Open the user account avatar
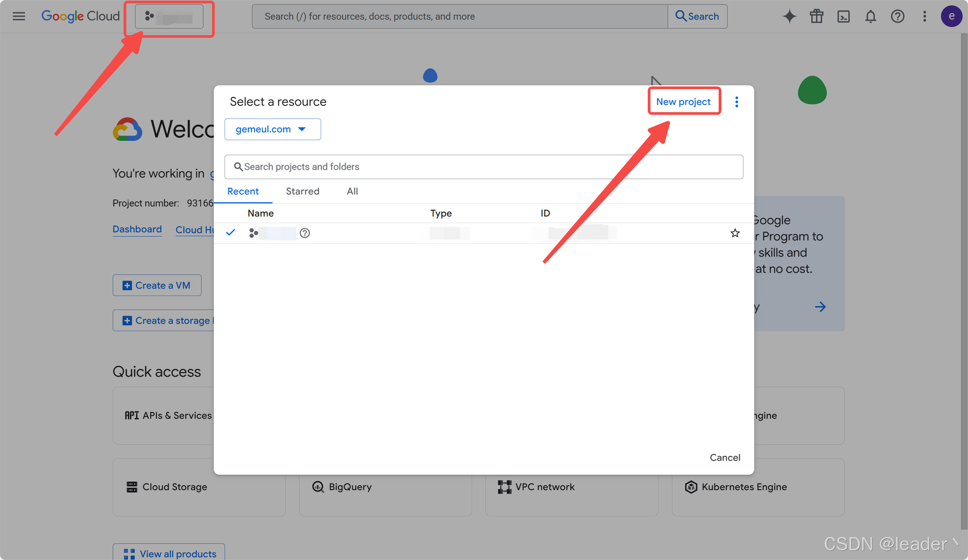The height and width of the screenshot is (560, 968). (951, 16)
